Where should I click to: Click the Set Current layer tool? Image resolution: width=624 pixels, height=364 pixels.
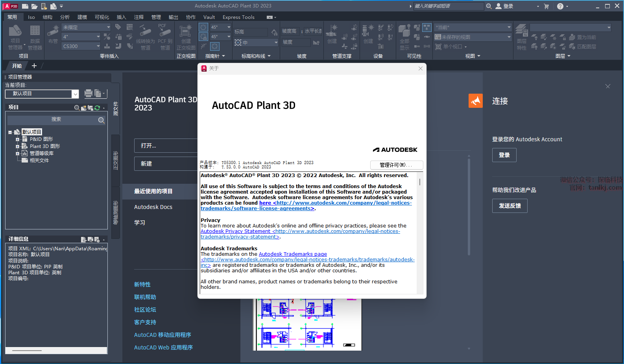pos(582,37)
